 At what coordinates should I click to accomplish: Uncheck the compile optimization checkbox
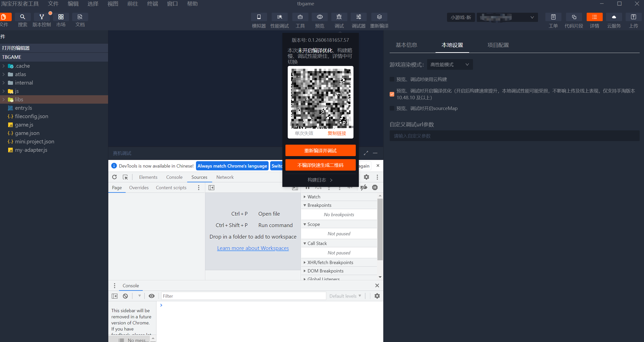point(392,94)
